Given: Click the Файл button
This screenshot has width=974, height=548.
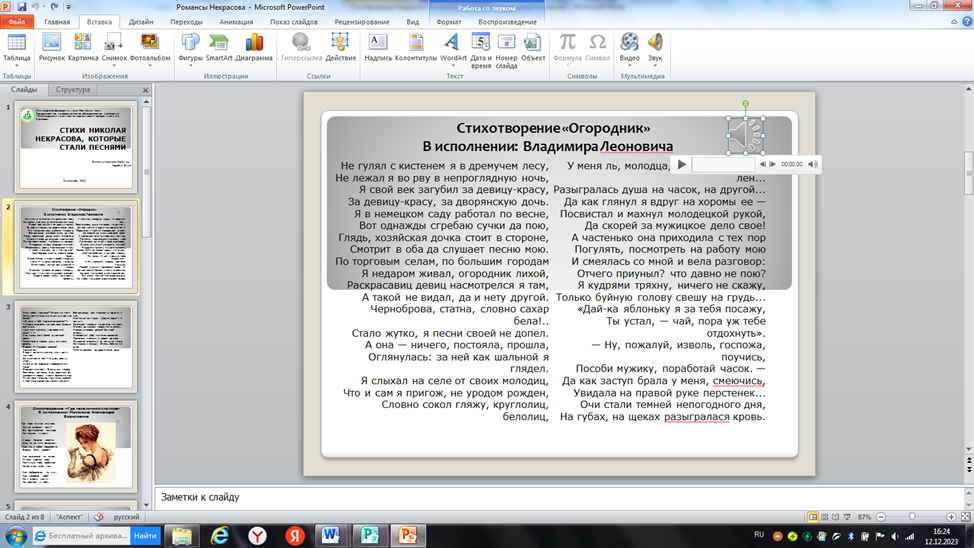Looking at the screenshot, I should click(x=17, y=21).
